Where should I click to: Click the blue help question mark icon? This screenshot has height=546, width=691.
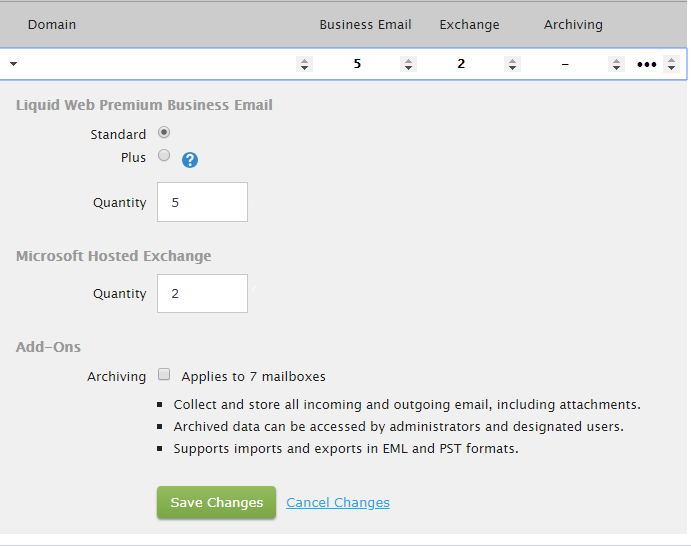(x=190, y=159)
